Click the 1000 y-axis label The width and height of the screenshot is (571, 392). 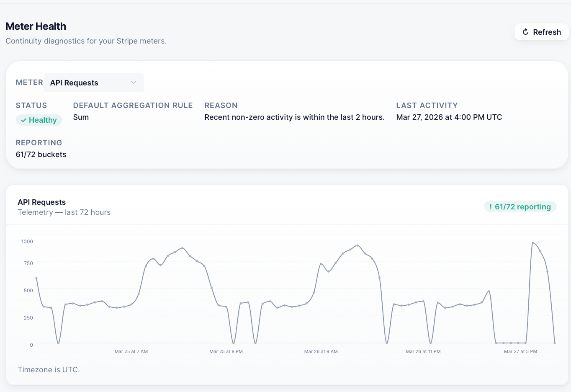coord(27,242)
